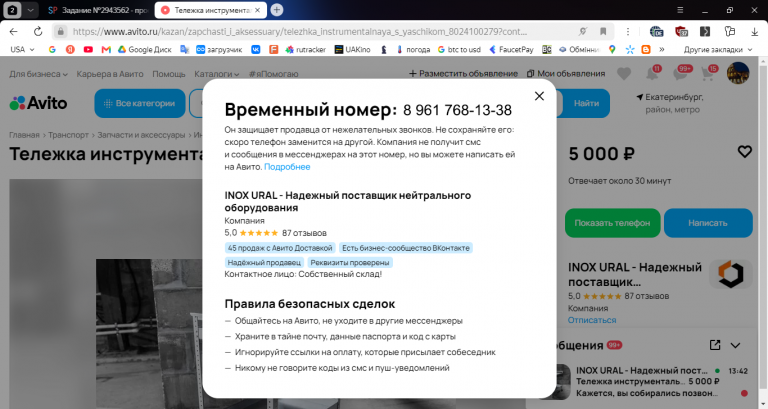Click the red shield adblock extension icon
This screenshot has height=409, width=768.
pyautogui.click(x=681, y=32)
